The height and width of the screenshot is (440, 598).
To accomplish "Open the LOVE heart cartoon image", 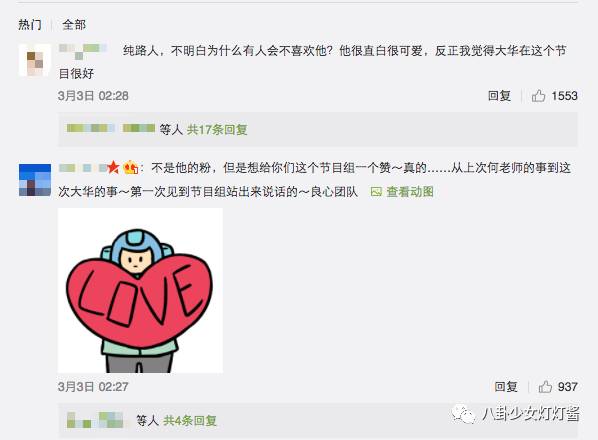I will point(140,291).
